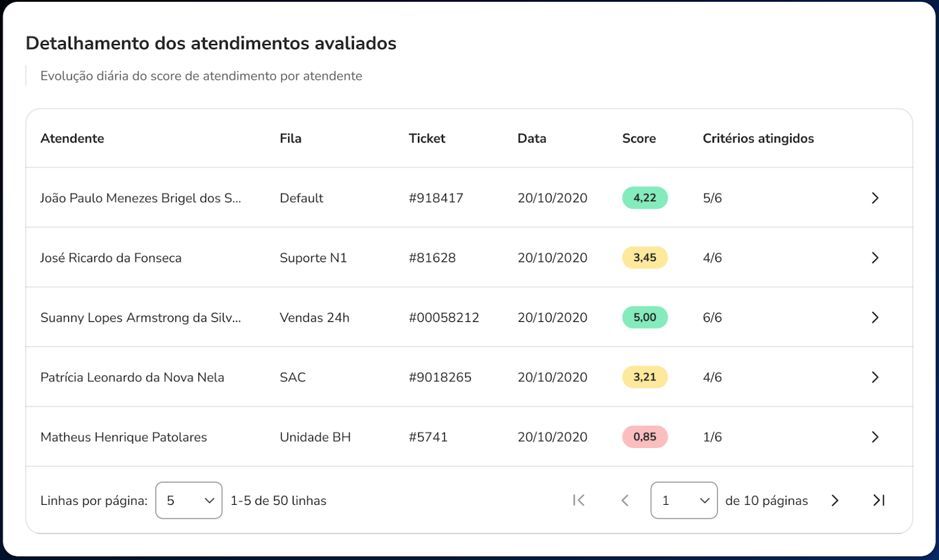Go to the first page icon
The width and height of the screenshot is (939, 560).
tap(579, 500)
